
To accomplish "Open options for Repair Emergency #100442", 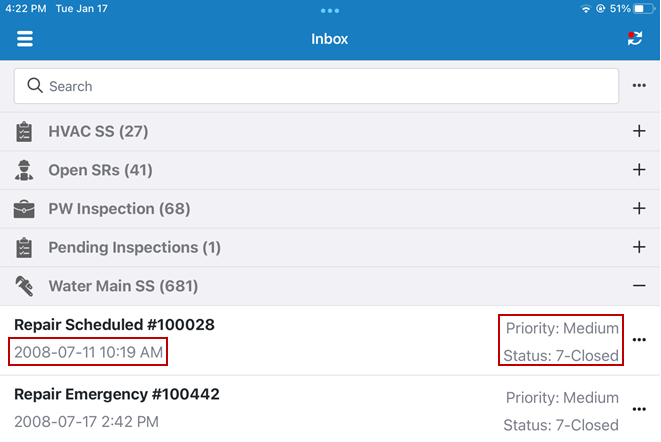I will tap(639, 410).
